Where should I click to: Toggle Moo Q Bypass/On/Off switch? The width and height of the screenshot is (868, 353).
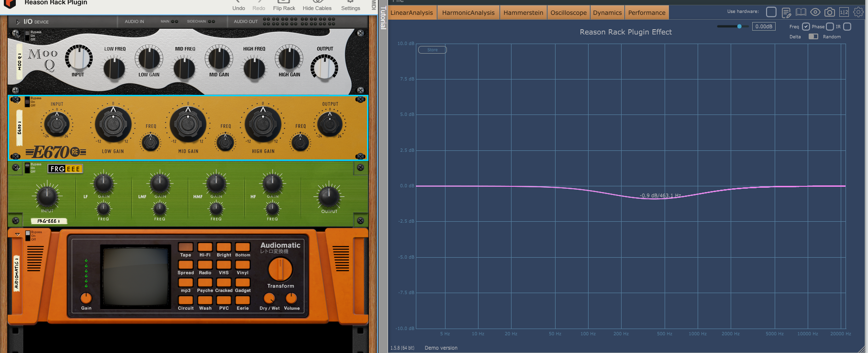(x=27, y=36)
